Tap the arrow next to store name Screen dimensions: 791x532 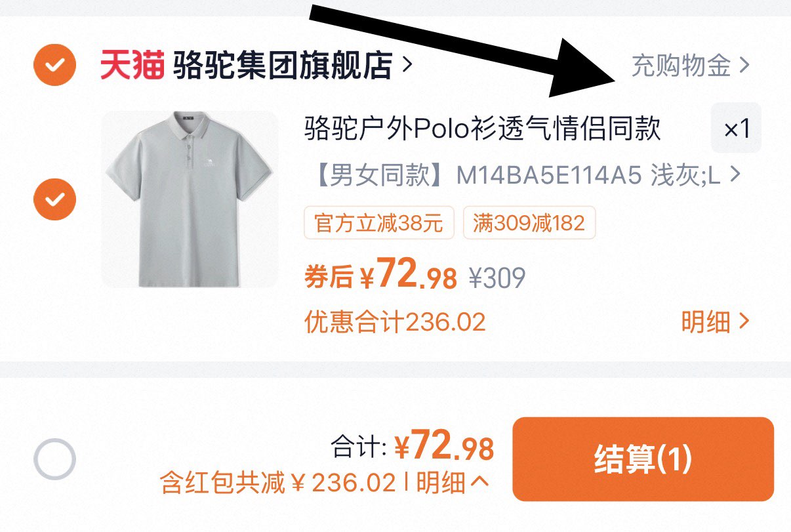408,65
